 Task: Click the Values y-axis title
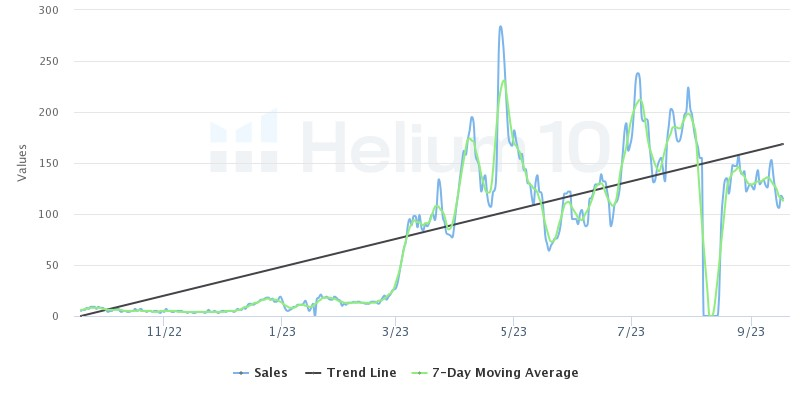(22, 163)
